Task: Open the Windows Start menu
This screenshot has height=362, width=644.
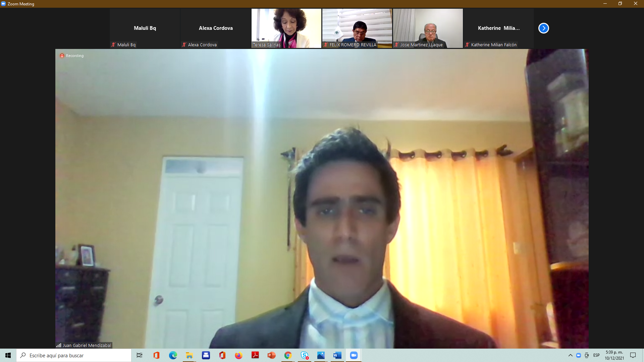Action: point(8,355)
